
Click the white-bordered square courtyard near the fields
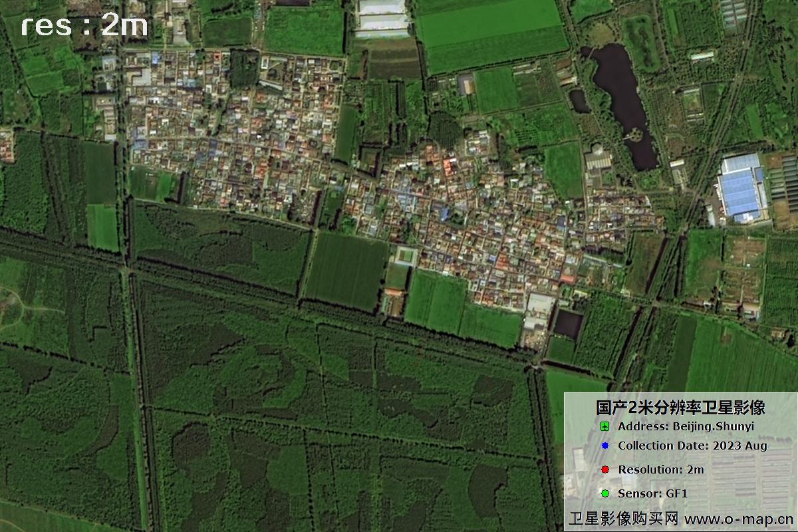(x=404, y=255)
